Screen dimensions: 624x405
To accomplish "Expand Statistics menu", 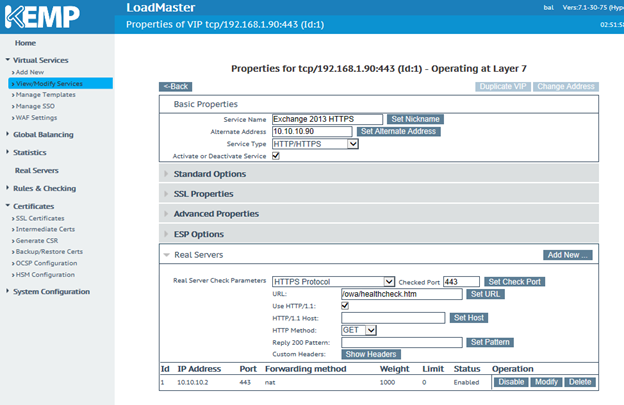I will click(x=29, y=152).
